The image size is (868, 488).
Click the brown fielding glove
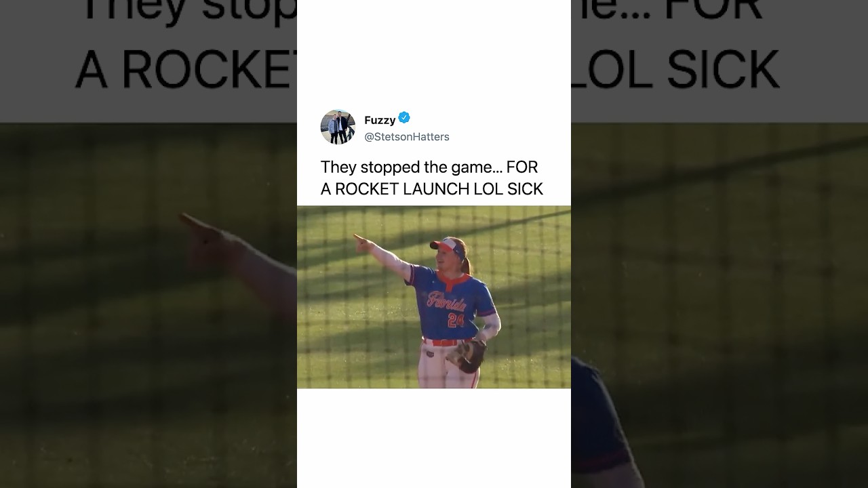[467, 355]
